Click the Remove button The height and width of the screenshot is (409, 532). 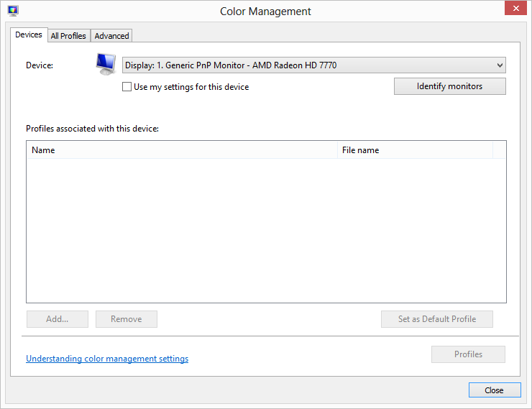[127, 319]
